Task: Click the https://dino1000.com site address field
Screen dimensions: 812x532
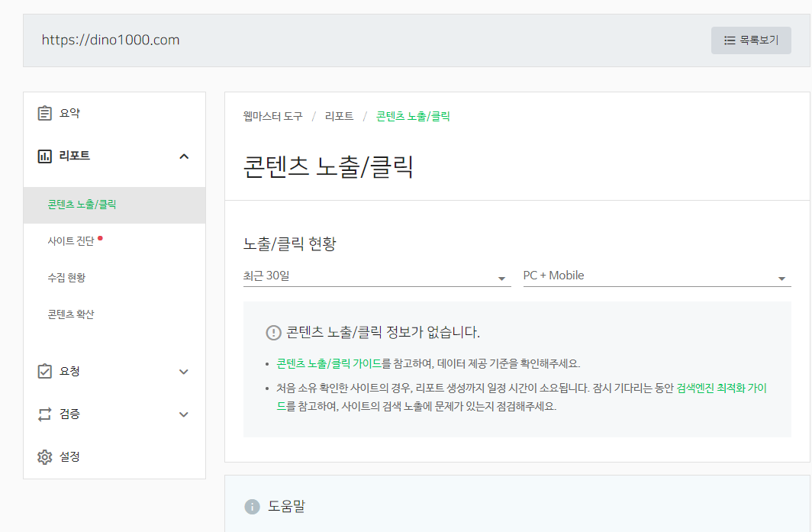Action: 111,40
